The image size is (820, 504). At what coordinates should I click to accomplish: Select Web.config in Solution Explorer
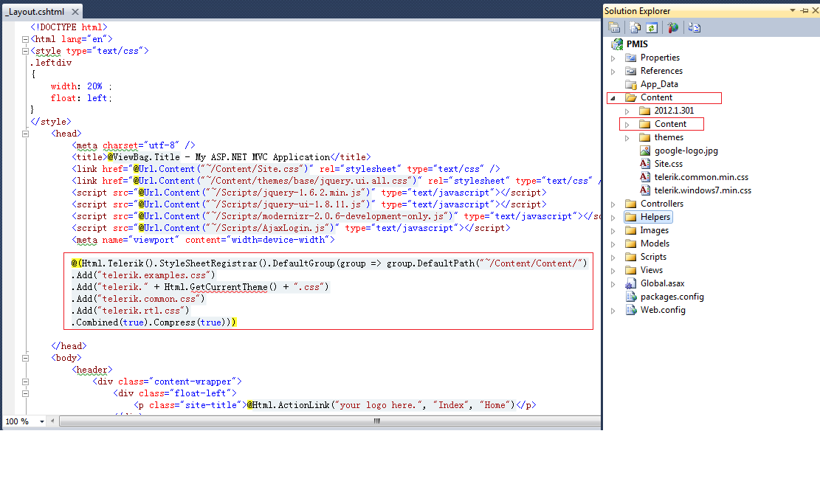coord(656,310)
